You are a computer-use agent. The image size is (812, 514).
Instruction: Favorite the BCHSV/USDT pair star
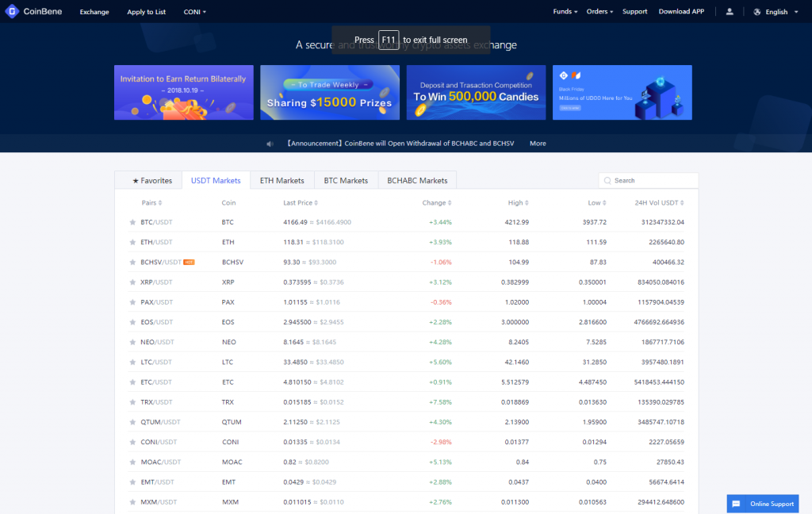click(132, 263)
